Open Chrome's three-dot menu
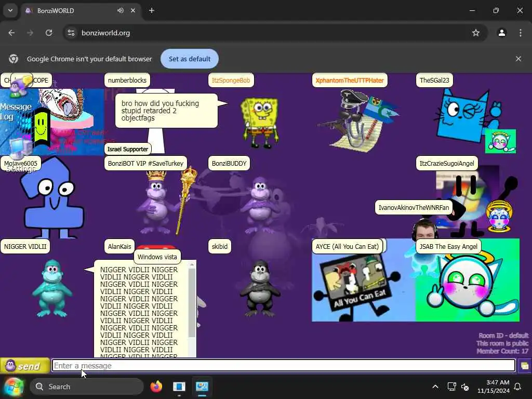532x399 pixels. [521, 33]
